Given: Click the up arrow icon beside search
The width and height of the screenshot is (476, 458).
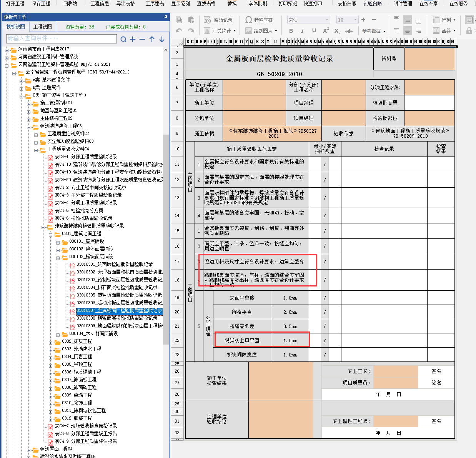Looking at the screenshot, I should click(152, 39).
